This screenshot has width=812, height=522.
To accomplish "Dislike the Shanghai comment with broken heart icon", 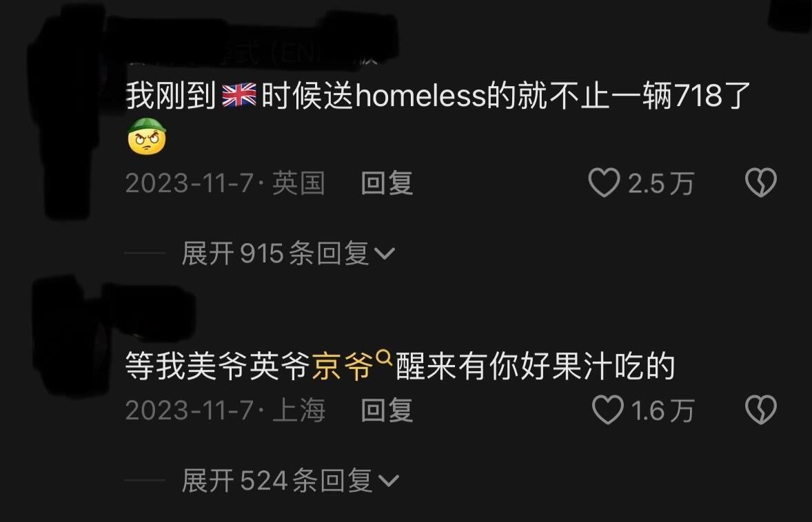I will [761, 410].
